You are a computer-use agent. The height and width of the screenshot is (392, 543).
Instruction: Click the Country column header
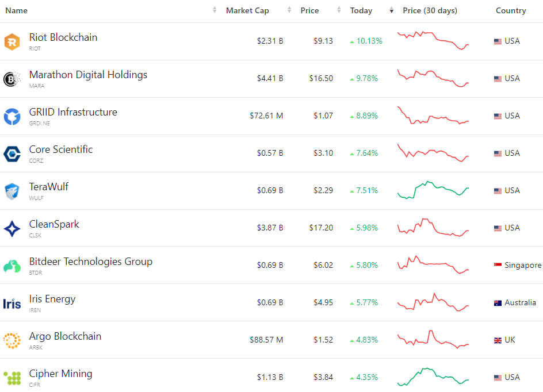click(511, 10)
